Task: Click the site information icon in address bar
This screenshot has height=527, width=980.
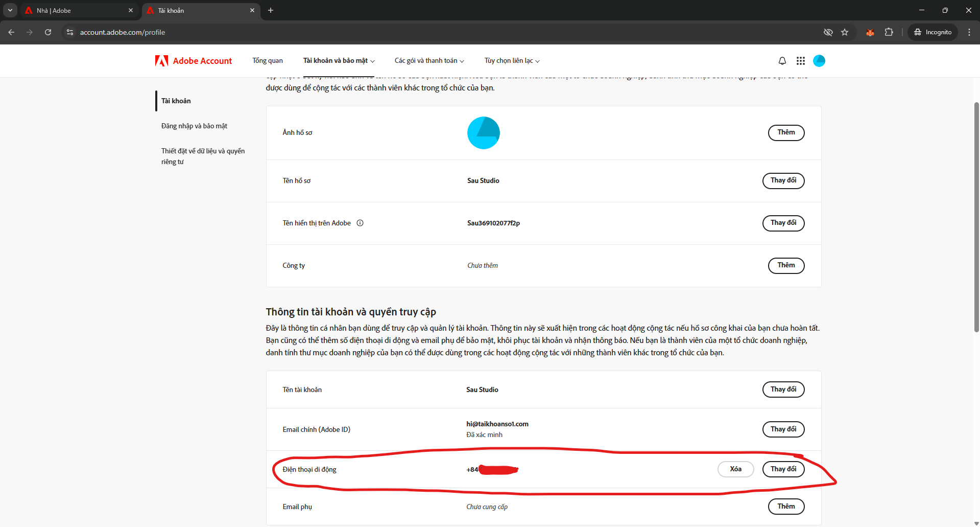Action: (x=70, y=32)
